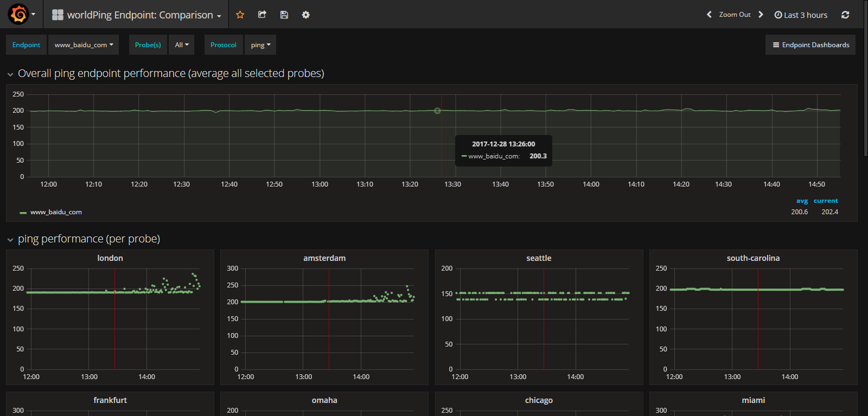The height and width of the screenshot is (416, 868).
Task: Open dashboard settings gear
Action: click(x=306, y=15)
